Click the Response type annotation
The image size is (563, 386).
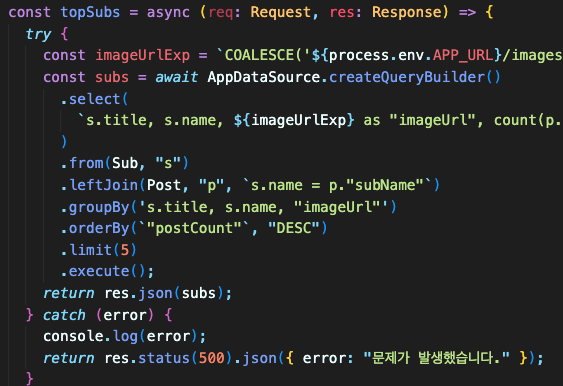(406, 12)
